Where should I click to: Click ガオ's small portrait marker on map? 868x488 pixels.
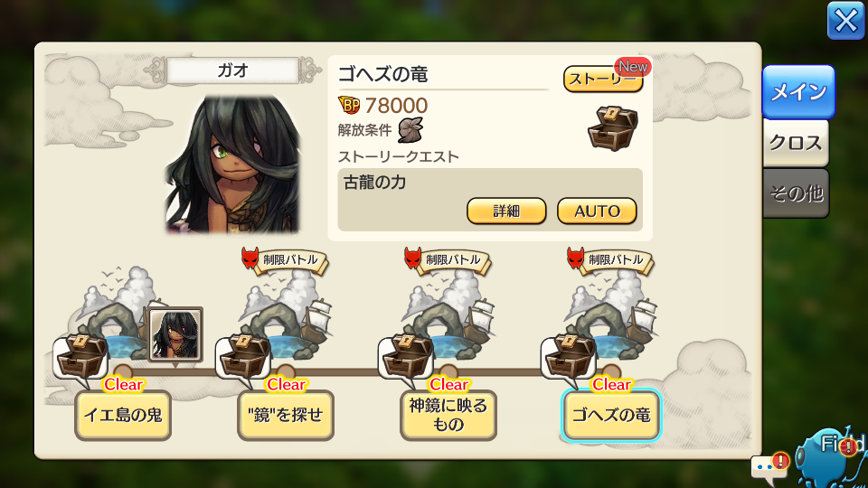click(x=175, y=334)
